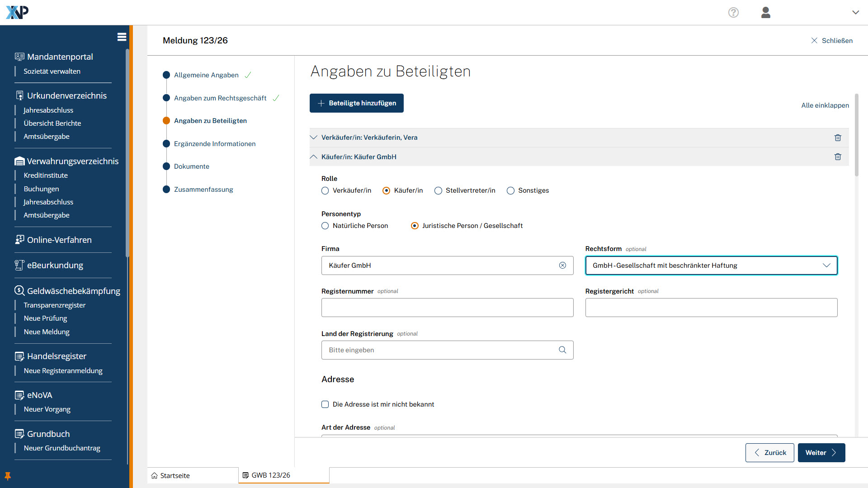Open Transparenzregister in the sidebar

point(55,305)
